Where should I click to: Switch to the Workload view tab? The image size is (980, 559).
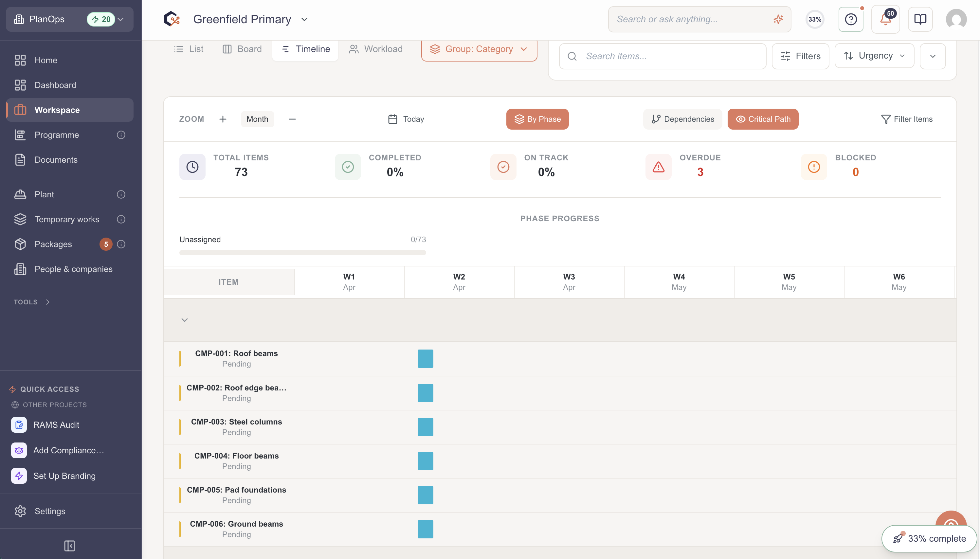coord(375,49)
